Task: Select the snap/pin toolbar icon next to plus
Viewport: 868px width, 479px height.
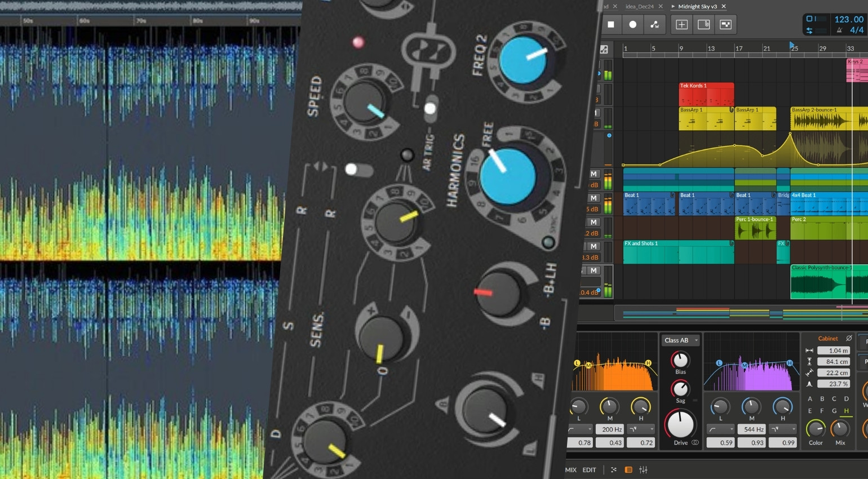Action: pos(703,25)
